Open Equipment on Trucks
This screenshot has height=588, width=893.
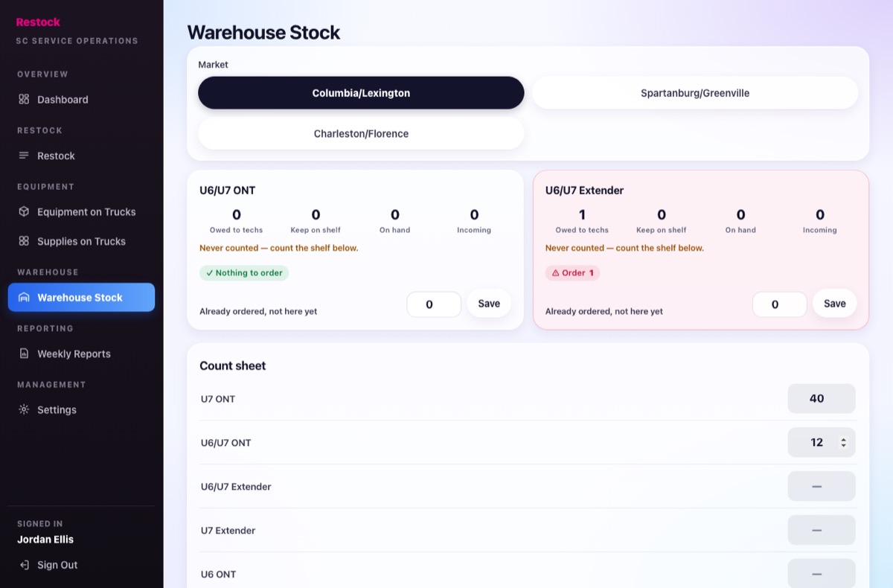(81, 211)
